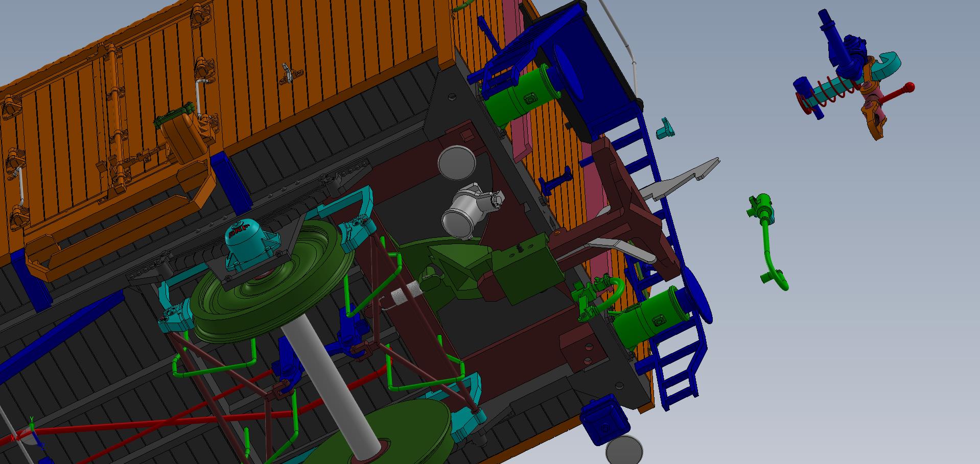Click the gray round disc at bottom
The width and height of the screenshot is (980, 464).
(x=624, y=450)
